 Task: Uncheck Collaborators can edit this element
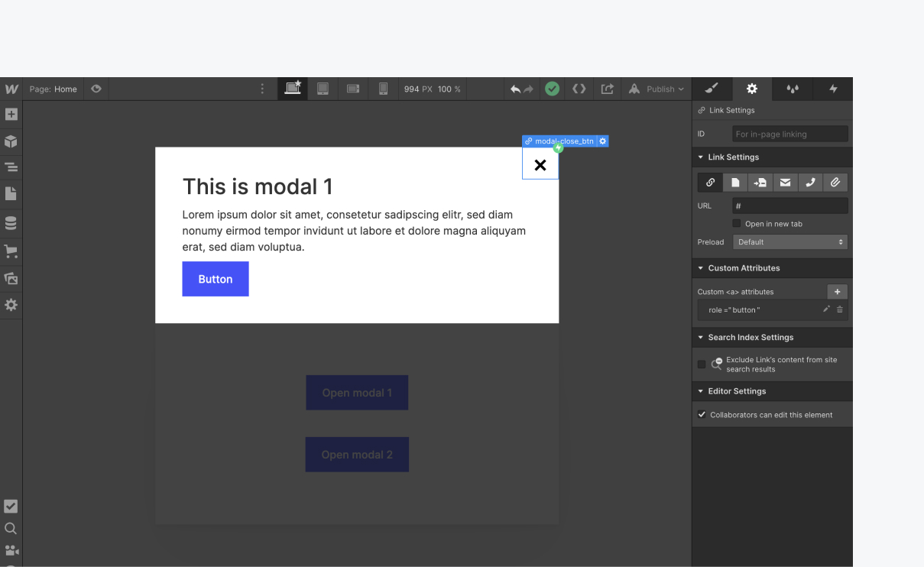point(702,415)
